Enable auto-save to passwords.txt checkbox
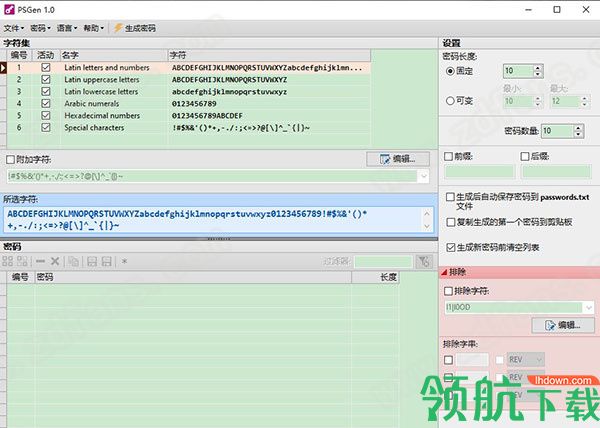The height and width of the screenshot is (428, 600). click(451, 197)
